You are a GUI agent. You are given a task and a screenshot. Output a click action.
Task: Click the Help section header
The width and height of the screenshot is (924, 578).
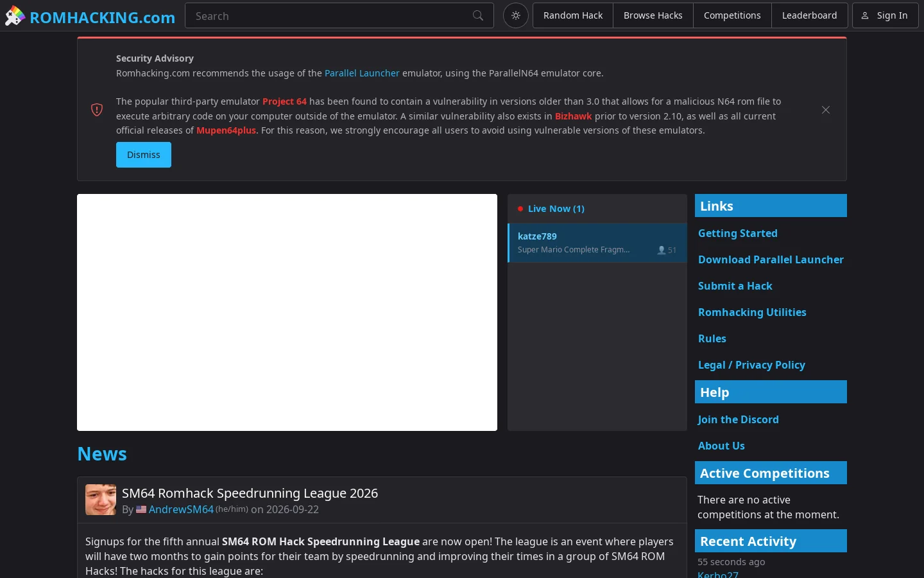771,392
